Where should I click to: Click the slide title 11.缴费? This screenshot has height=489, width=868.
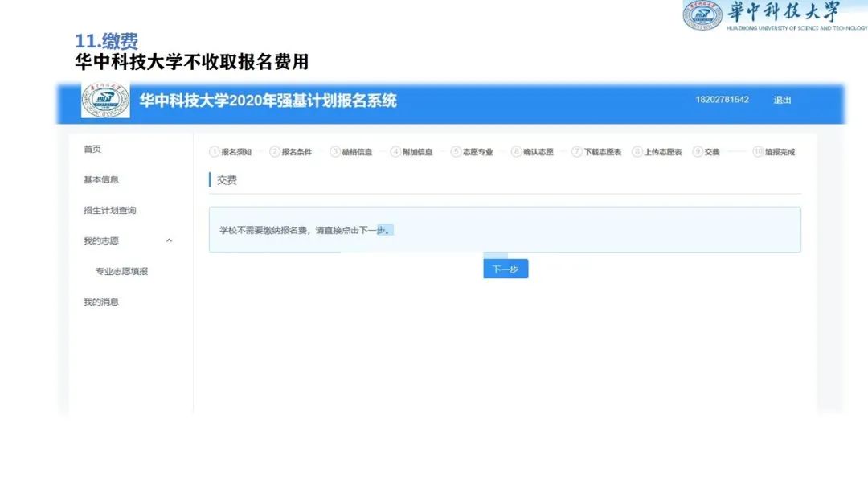106,40
